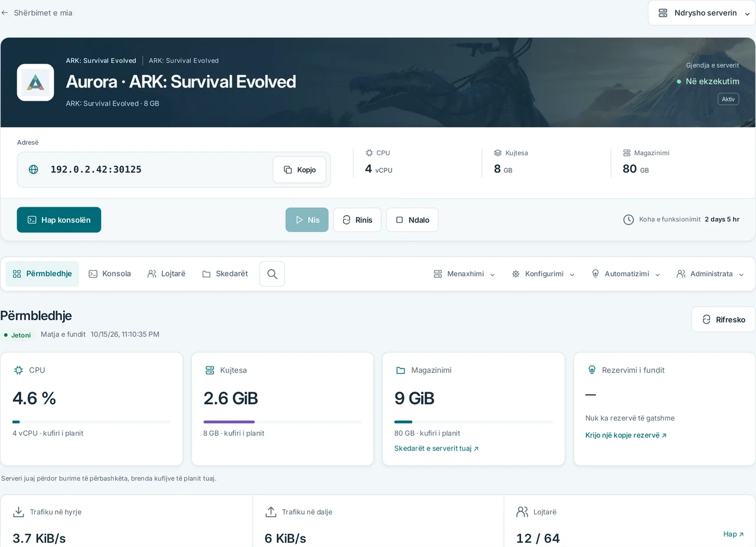The width and height of the screenshot is (756, 547).
Task: Click the server address field 192.0.2.42:30125
Action: click(174, 170)
